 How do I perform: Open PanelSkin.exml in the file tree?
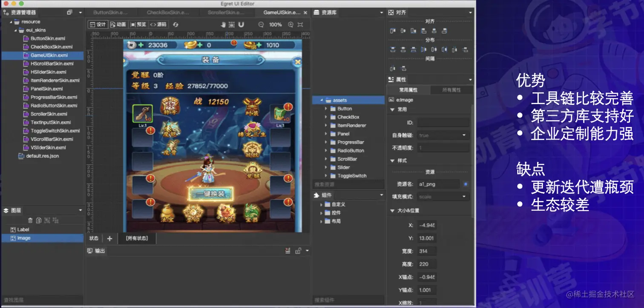coord(46,89)
